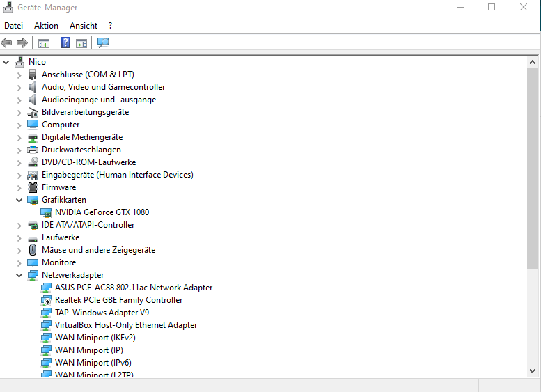Click the speaker icon for Audio, Video und Gamecontroller
The image size is (541, 392).
click(x=33, y=87)
